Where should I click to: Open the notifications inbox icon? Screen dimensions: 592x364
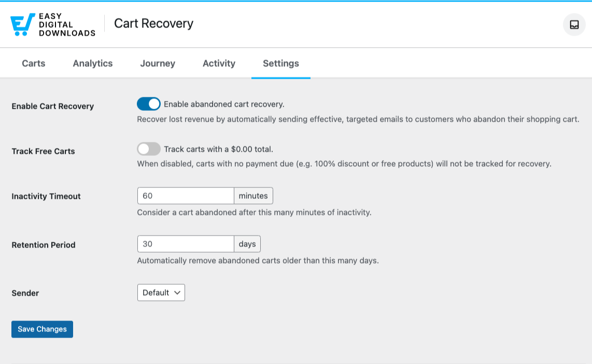574,24
